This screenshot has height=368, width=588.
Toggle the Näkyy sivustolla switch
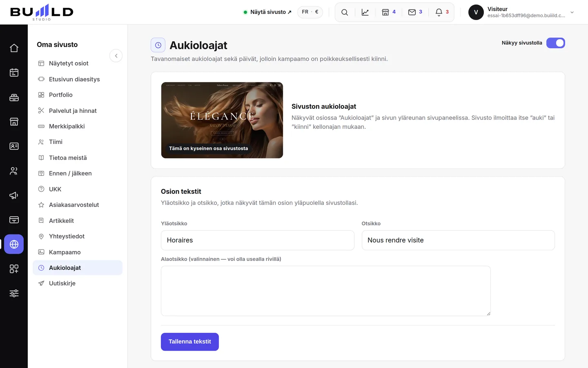coord(555,43)
